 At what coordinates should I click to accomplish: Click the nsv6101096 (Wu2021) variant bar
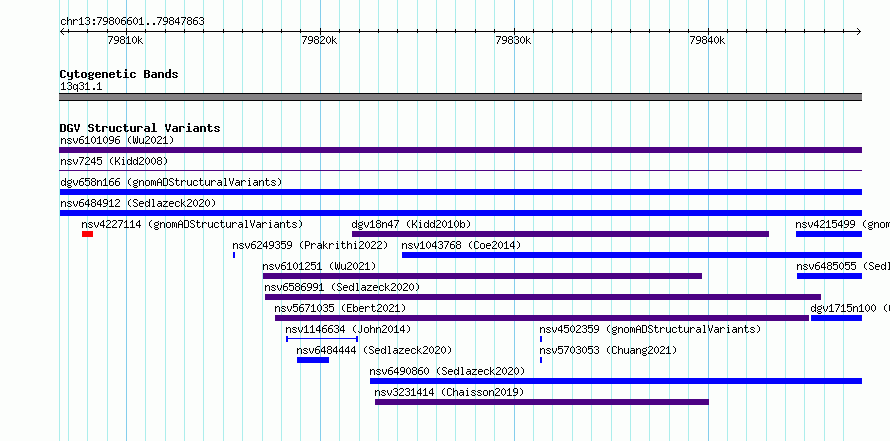pyautogui.click(x=460, y=150)
